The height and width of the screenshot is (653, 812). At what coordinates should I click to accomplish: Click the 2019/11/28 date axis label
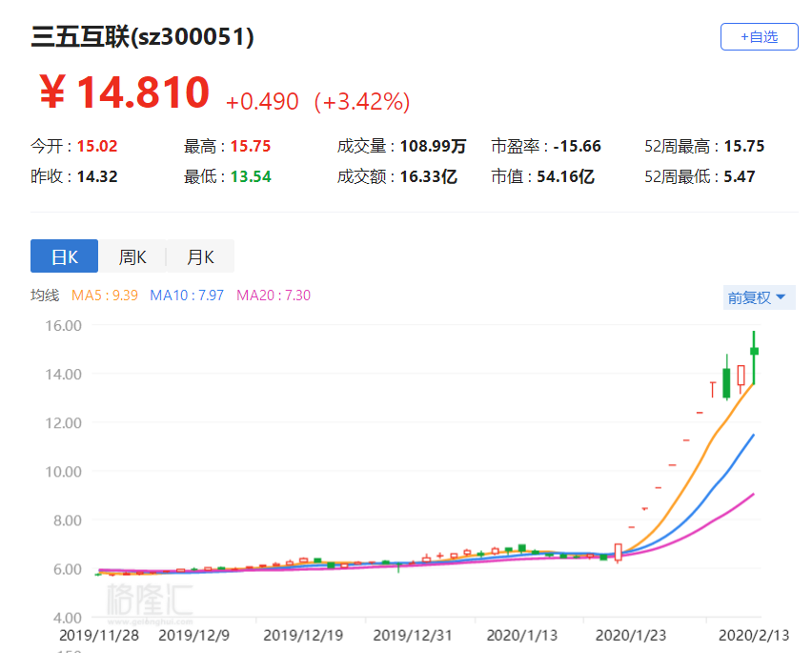click(99, 636)
